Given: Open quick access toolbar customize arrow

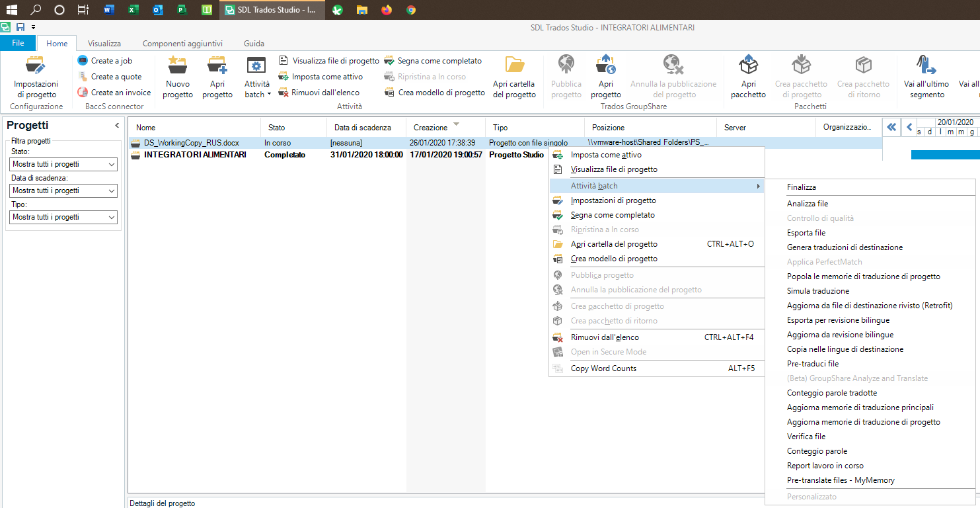Looking at the screenshot, I should click(33, 27).
